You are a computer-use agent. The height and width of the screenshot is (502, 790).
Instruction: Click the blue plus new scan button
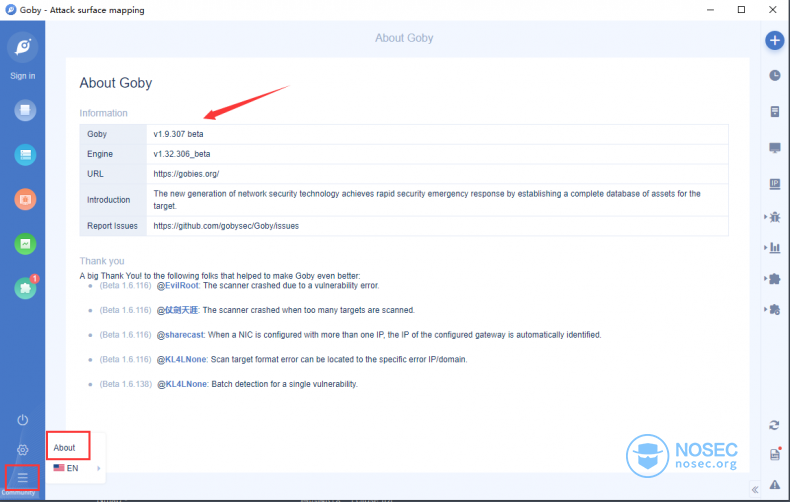click(775, 40)
